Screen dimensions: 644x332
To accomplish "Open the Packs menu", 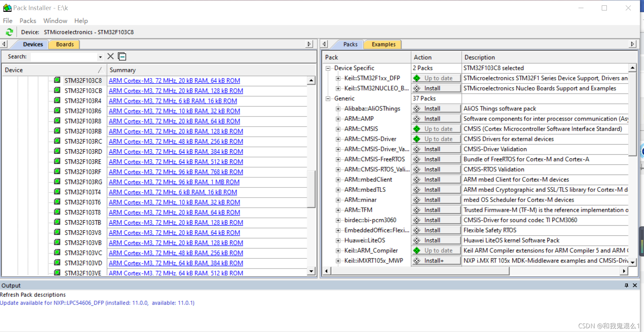I will pyautogui.click(x=28, y=21).
